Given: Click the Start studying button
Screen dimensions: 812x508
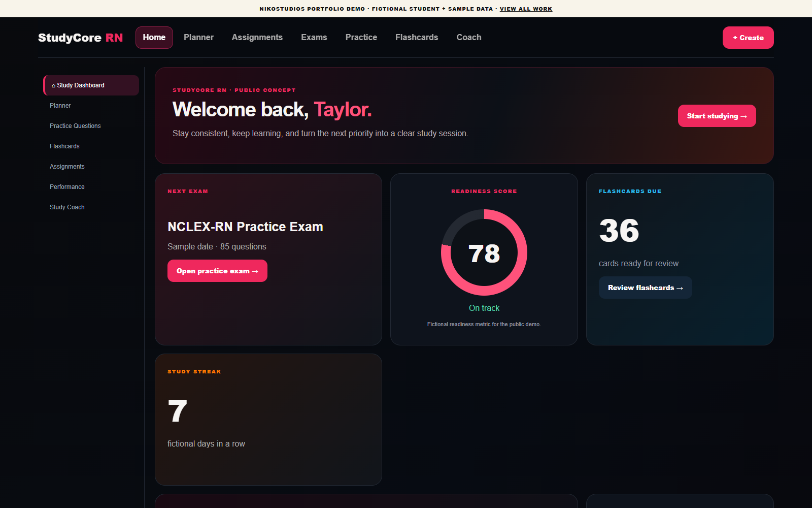Looking at the screenshot, I should point(717,116).
